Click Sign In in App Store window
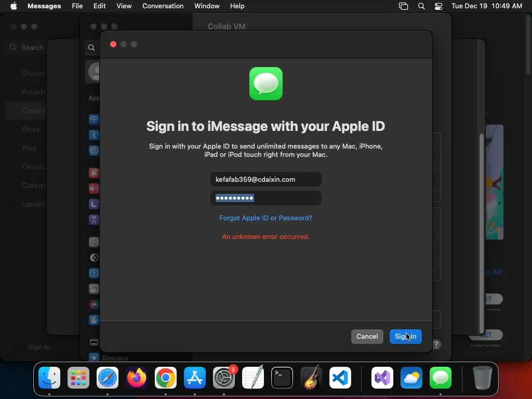This screenshot has height=399, width=532. point(39,347)
